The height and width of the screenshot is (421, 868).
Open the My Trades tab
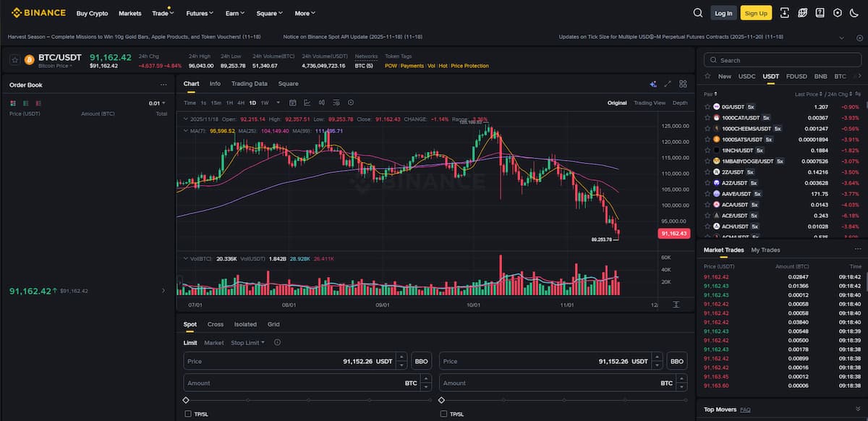click(765, 250)
